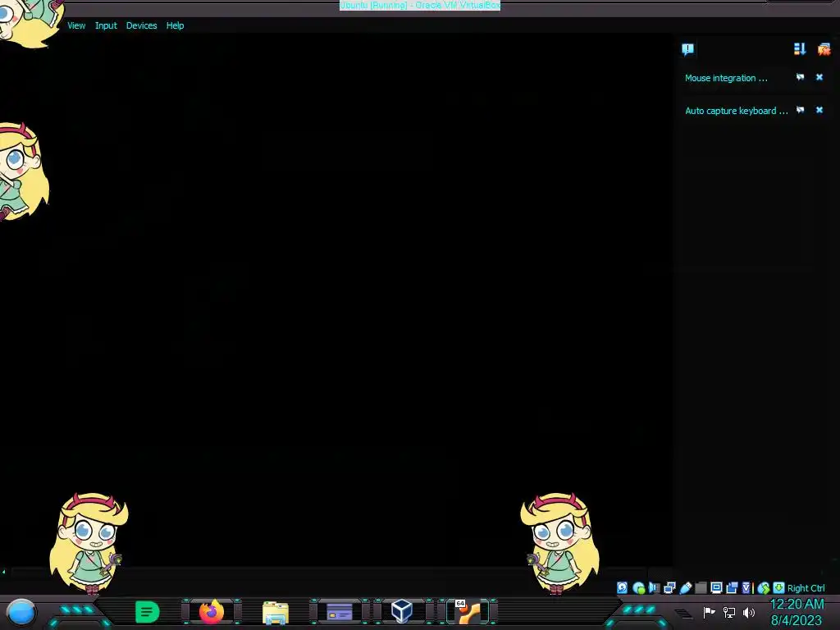Image resolution: width=840 pixels, height=630 pixels.
Task: Click the Right Ctrl host key label
Action: point(806,588)
